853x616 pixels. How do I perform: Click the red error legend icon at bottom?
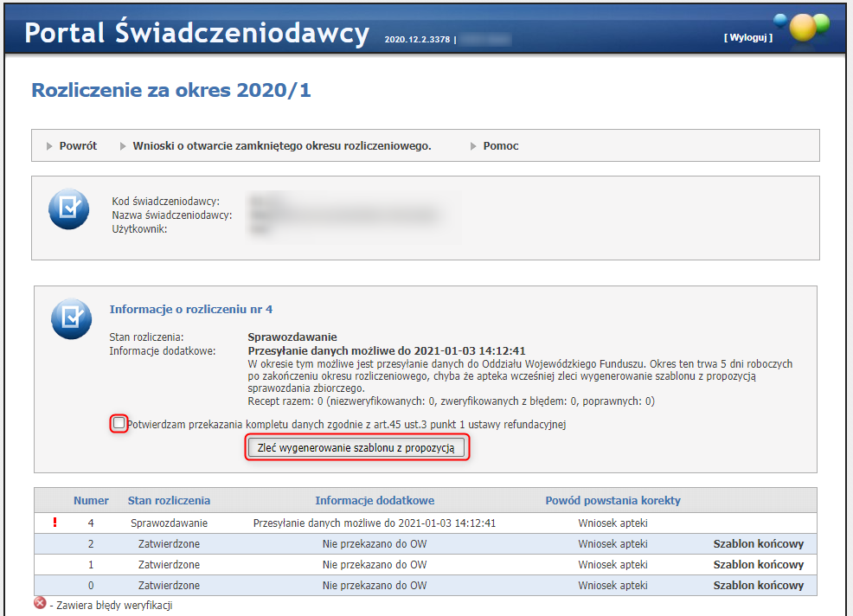click(40, 605)
